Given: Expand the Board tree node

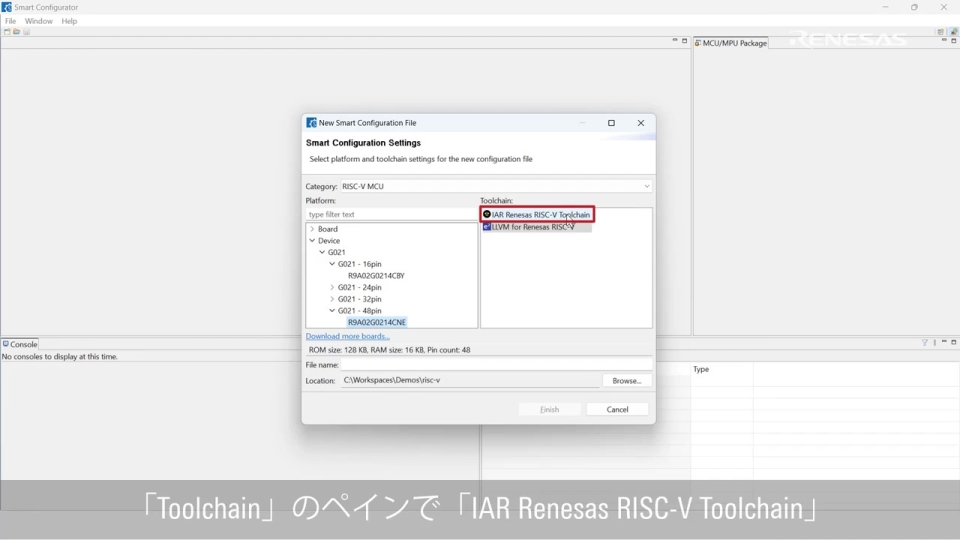Looking at the screenshot, I should click(x=312, y=229).
